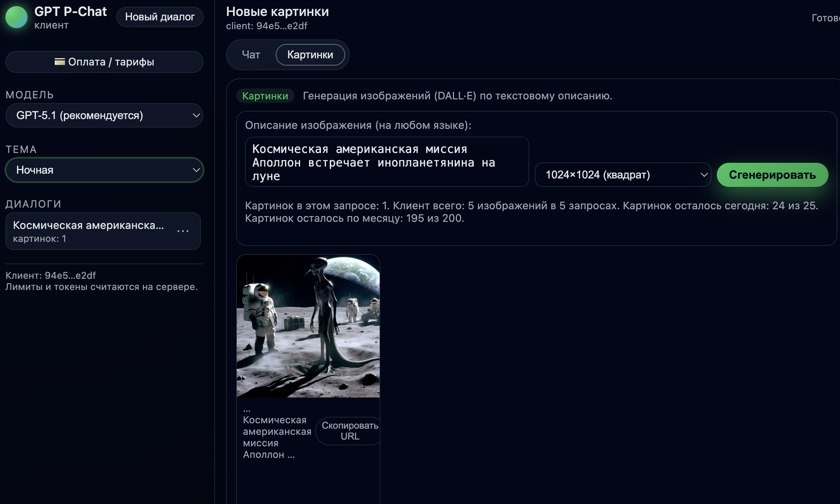840x504 pixels.
Task: Open Оплата / тарифы page
Action: click(x=104, y=62)
